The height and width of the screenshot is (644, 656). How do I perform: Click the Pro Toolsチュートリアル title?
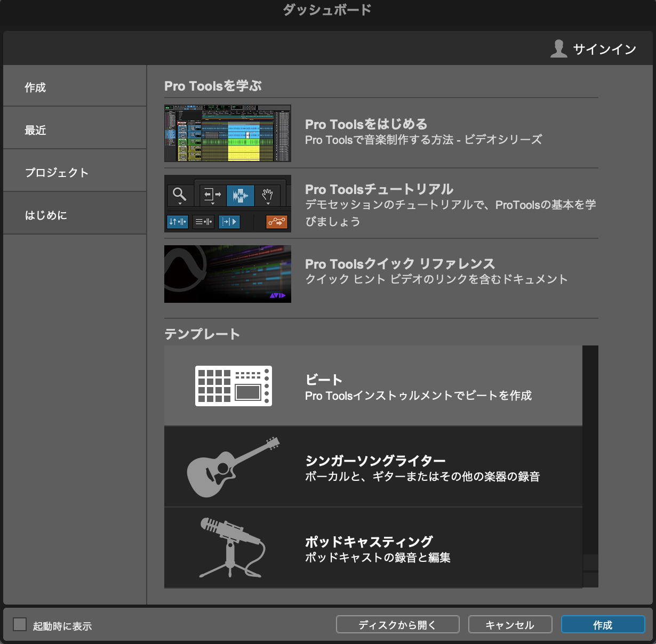tap(379, 189)
